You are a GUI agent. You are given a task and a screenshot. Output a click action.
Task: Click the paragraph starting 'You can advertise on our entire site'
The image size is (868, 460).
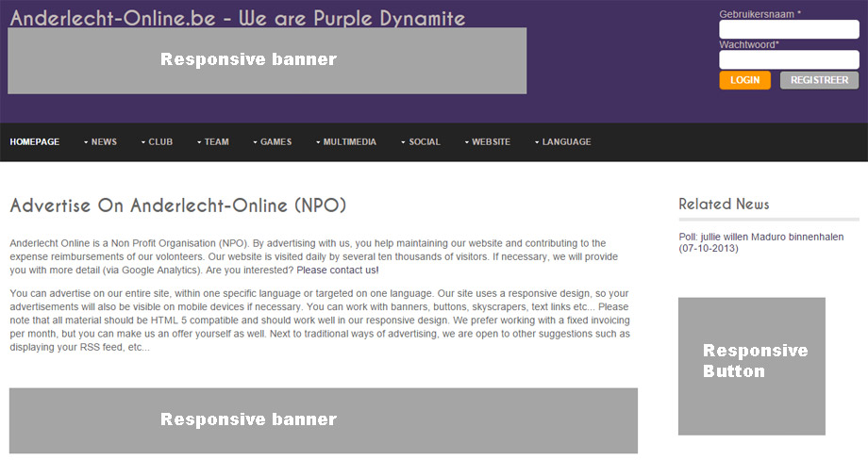(x=320, y=320)
